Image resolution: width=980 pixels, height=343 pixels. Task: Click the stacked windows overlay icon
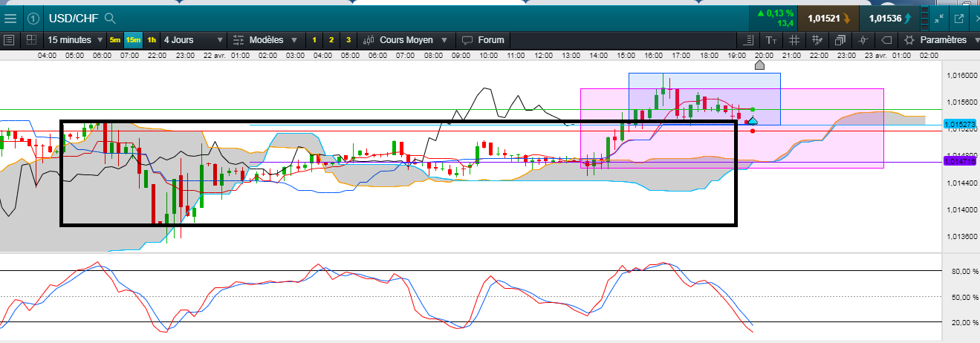[840, 40]
